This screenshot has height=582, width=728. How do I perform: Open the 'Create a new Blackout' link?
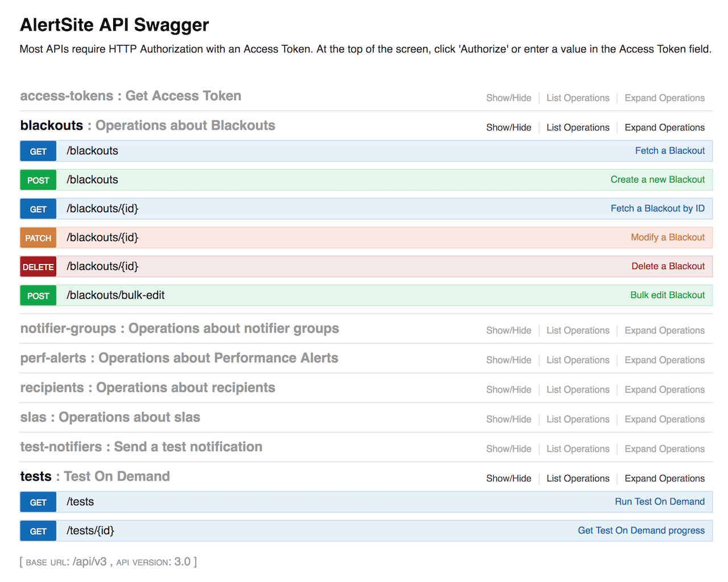pos(657,180)
